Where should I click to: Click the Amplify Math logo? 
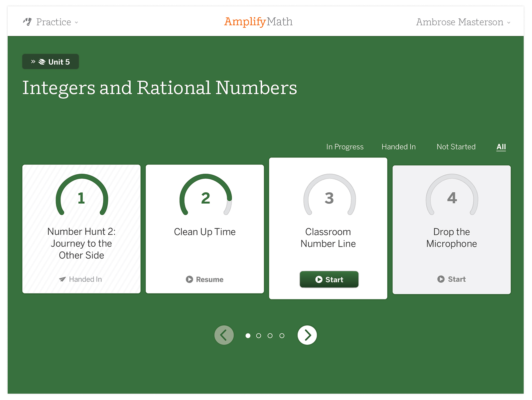(258, 22)
